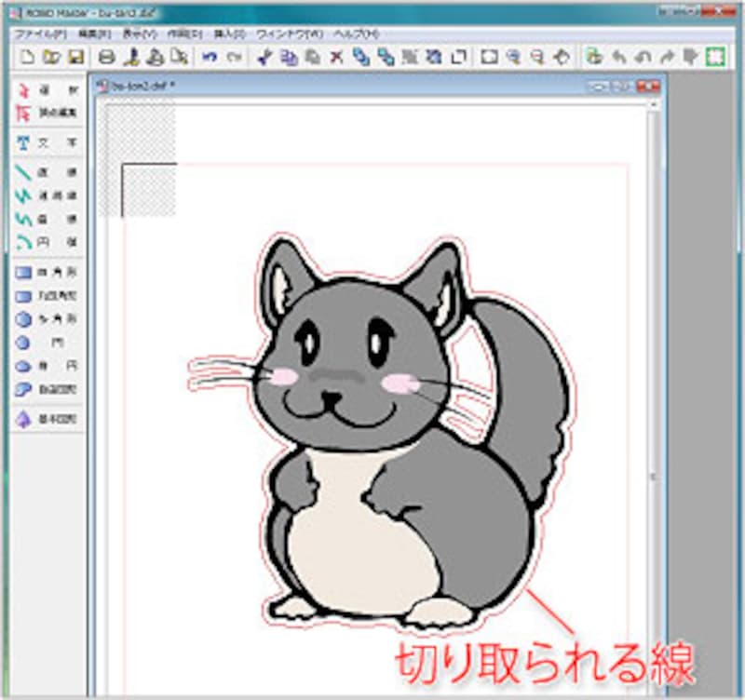
Task: Click the Save floppy disk icon
Action: (76, 57)
